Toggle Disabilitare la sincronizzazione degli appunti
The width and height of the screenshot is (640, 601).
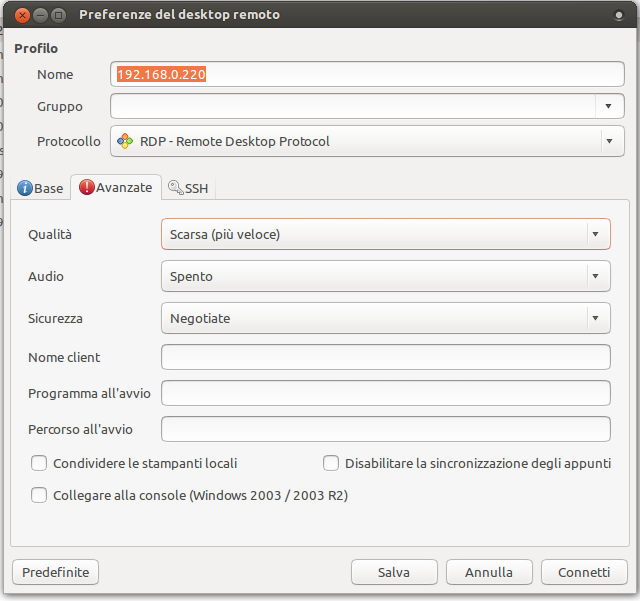pyautogui.click(x=332, y=463)
